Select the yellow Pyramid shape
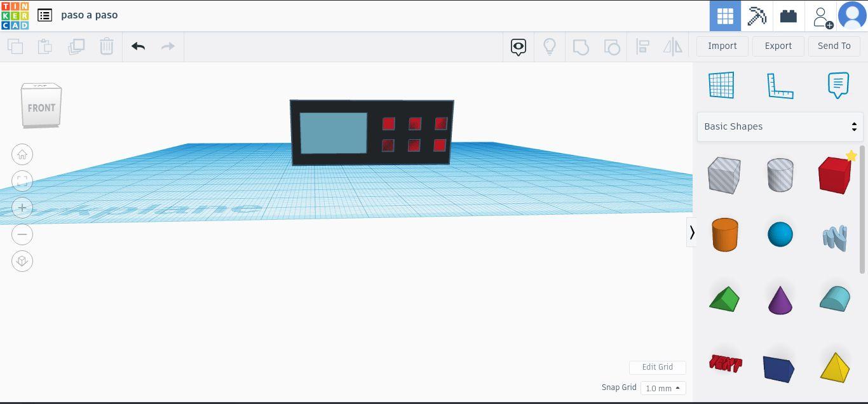Viewport: 868px width, 404px height. tap(835, 367)
